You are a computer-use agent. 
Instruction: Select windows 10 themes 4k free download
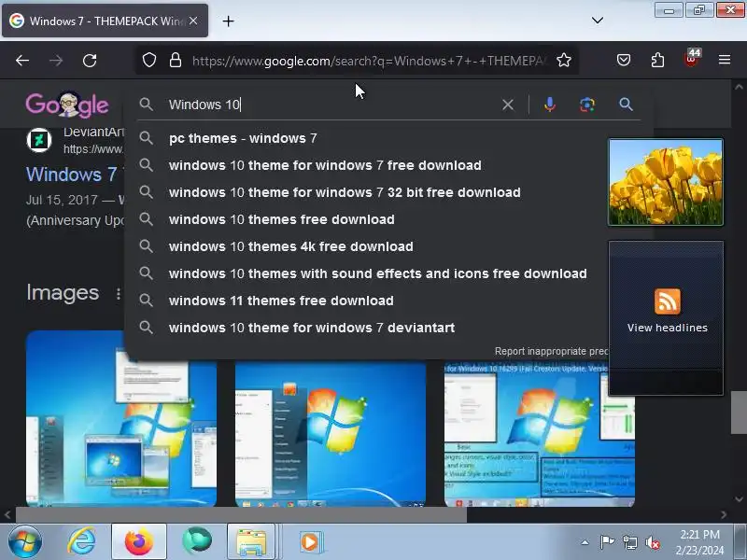tap(290, 246)
